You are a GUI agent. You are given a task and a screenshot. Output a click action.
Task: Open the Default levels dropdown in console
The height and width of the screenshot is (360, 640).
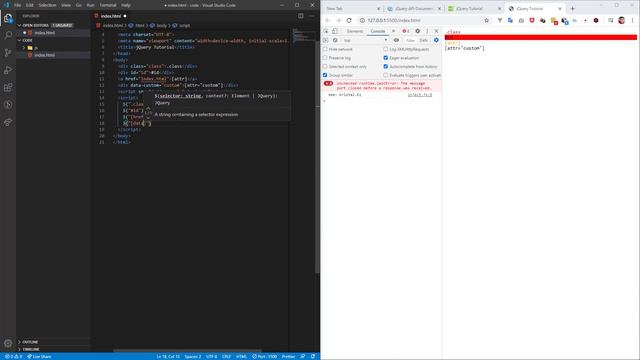tap(424, 40)
